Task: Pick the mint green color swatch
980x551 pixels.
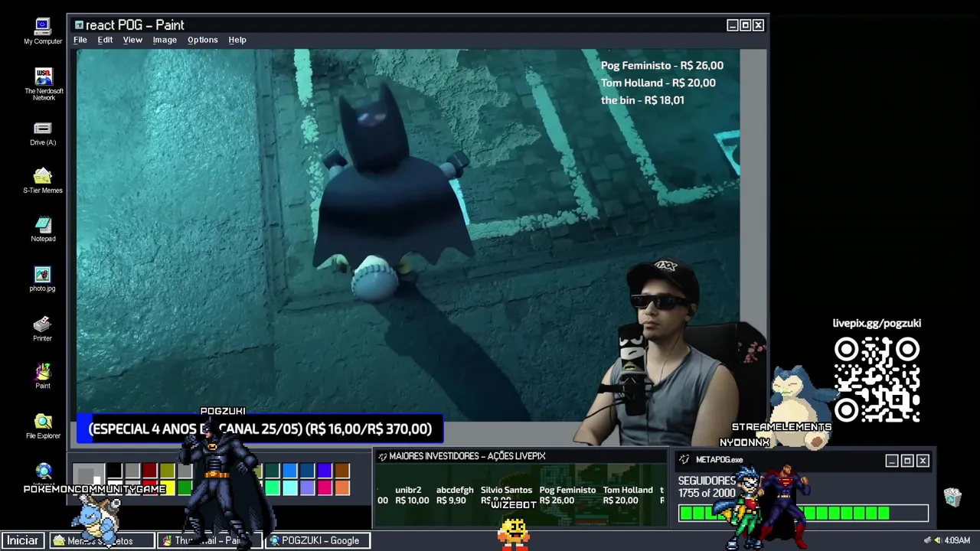Action: pyautogui.click(x=273, y=487)
